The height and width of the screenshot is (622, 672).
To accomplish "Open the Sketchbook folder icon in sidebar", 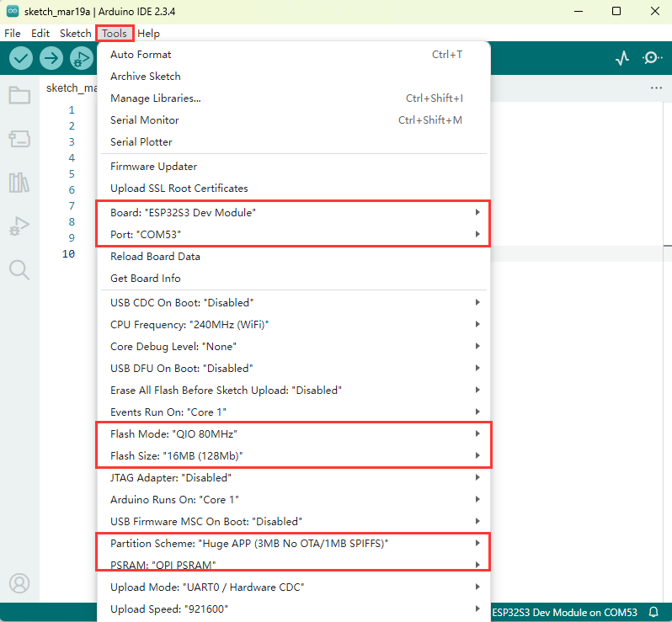I will coord(19,95).
